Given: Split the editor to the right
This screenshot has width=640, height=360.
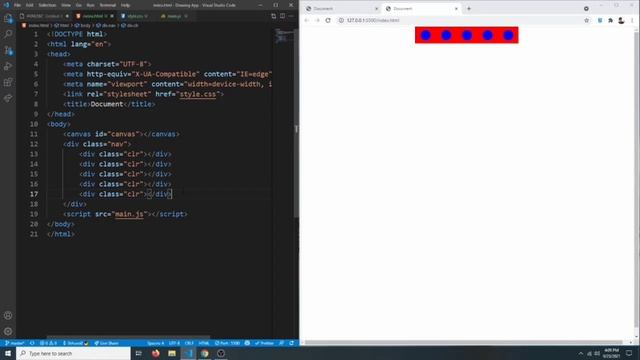Looking at the screenshot, I should [x=282, y=16].
